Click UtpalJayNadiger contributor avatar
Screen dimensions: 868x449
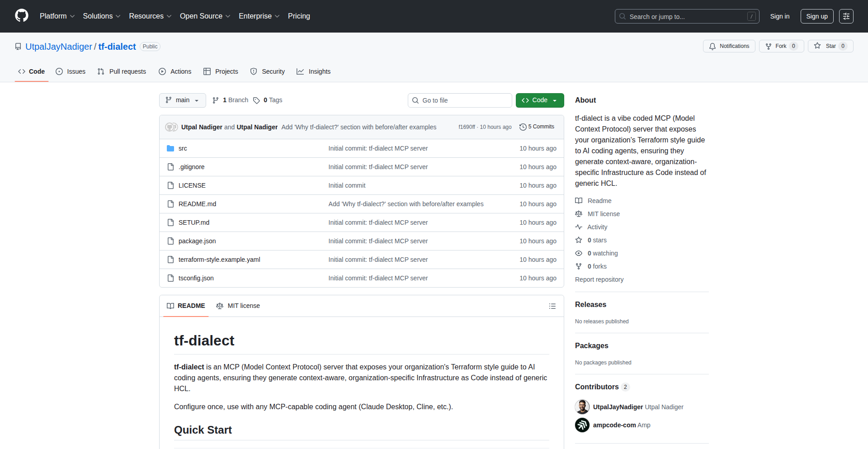click(x=582, y=407)
